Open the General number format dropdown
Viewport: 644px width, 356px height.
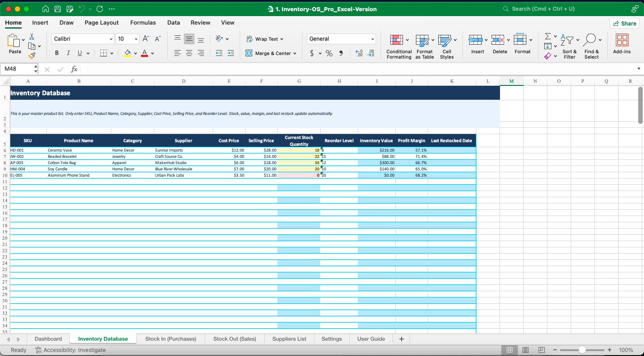pyautogui.click(x=341, y=38)
